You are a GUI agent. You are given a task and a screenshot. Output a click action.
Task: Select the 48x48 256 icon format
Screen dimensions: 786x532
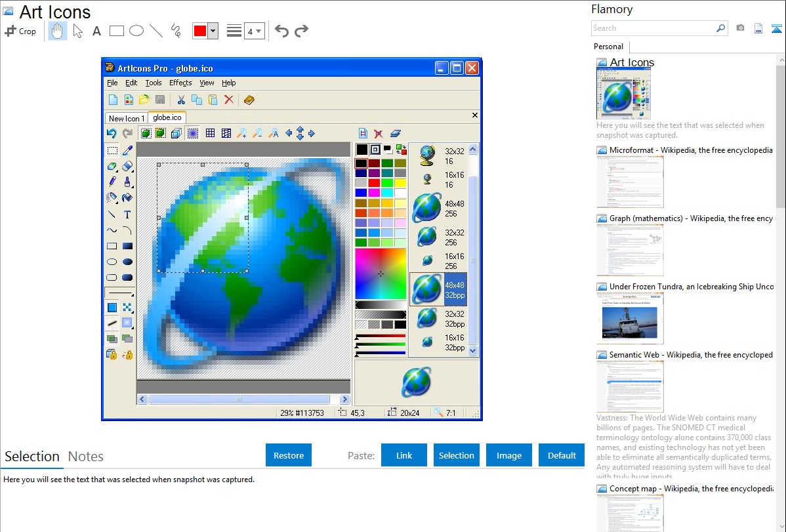(439, 208)
